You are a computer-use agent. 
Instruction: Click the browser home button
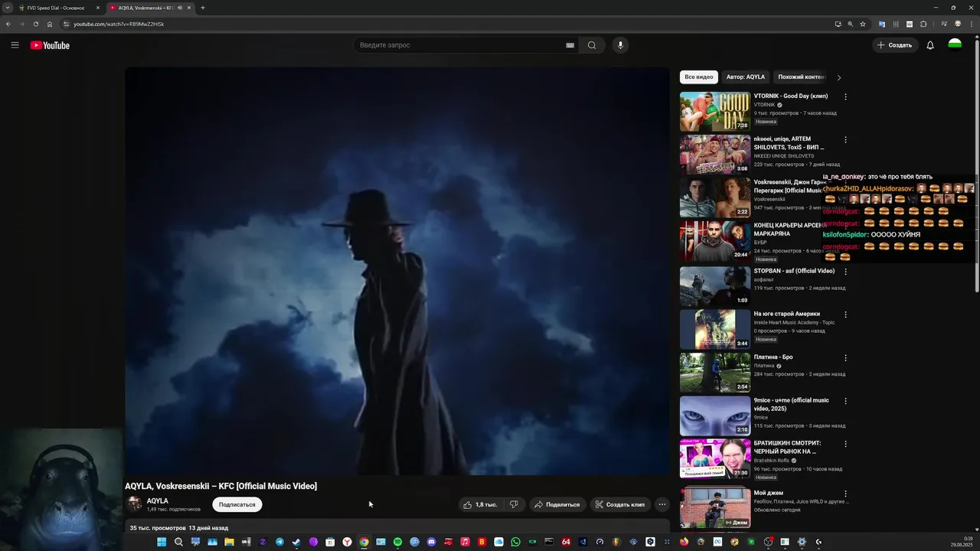(50, 24)
